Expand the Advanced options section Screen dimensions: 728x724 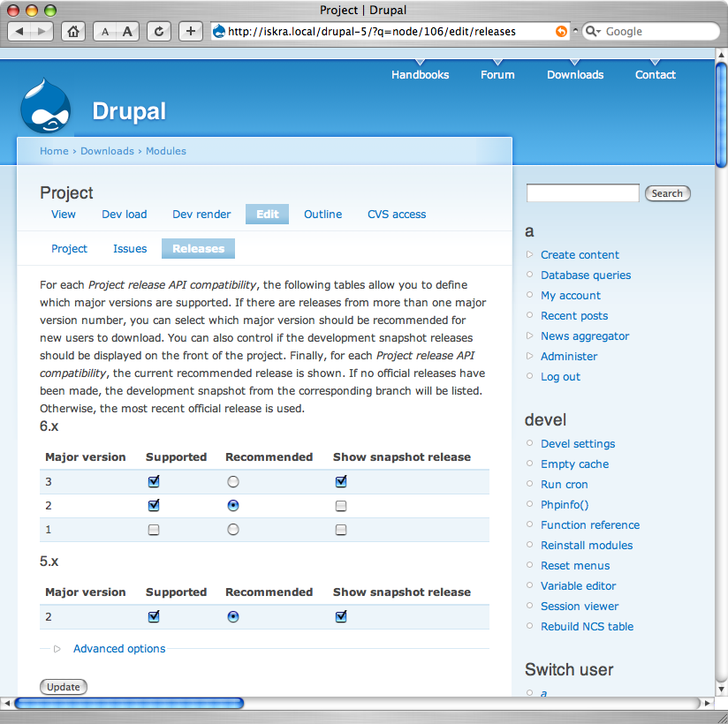pos(119,649)
